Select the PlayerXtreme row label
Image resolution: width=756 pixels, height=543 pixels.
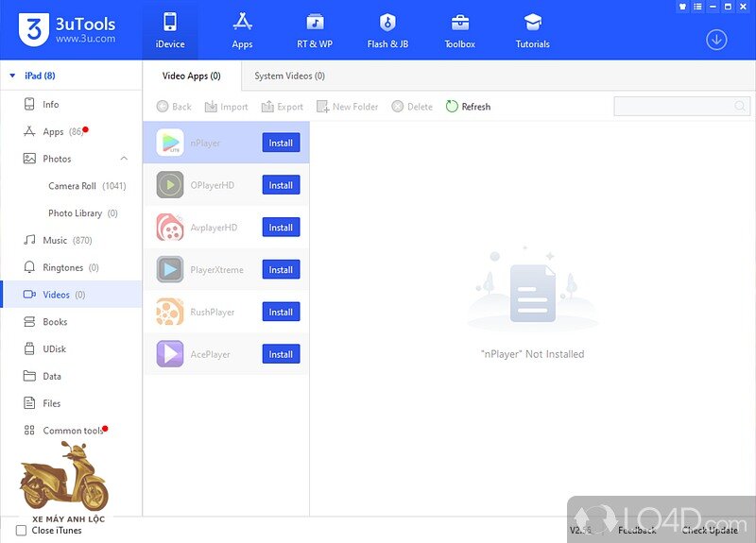click(x=217, y=270)
